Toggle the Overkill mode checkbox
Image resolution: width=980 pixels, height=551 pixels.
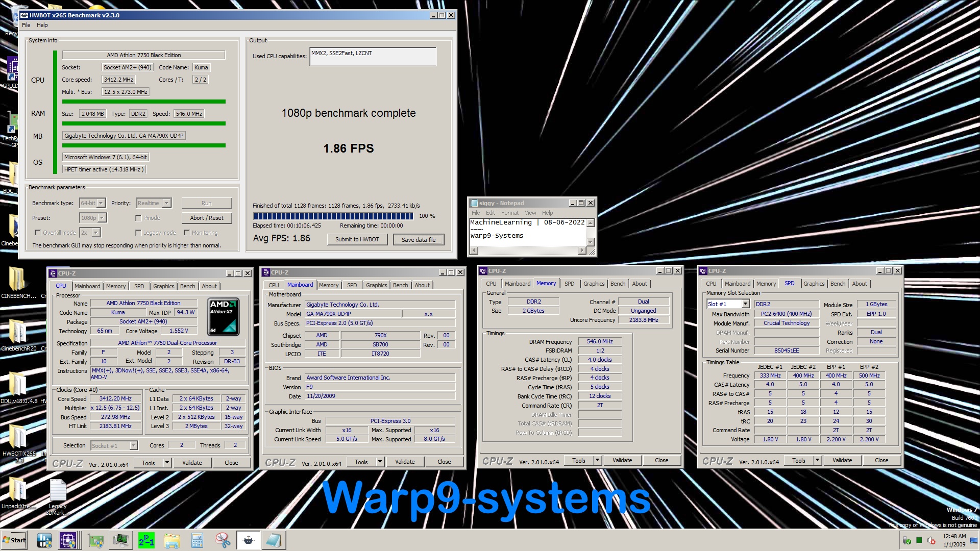38,233
